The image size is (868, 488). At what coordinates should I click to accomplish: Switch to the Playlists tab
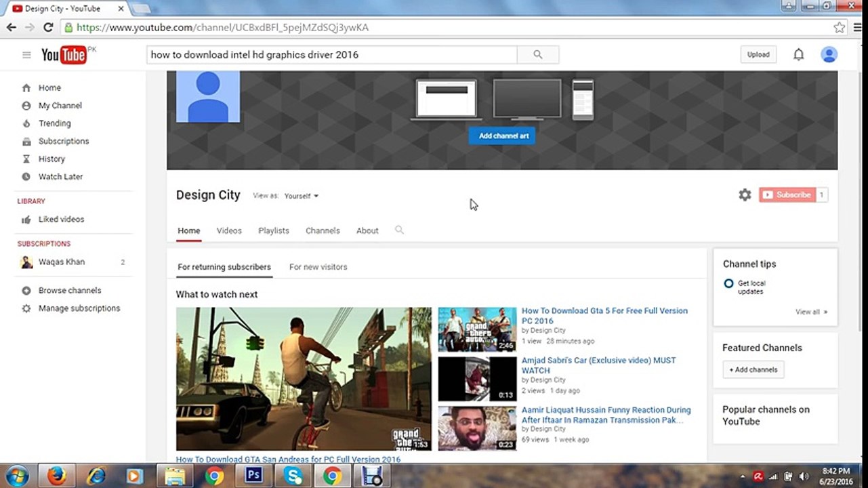274,231
